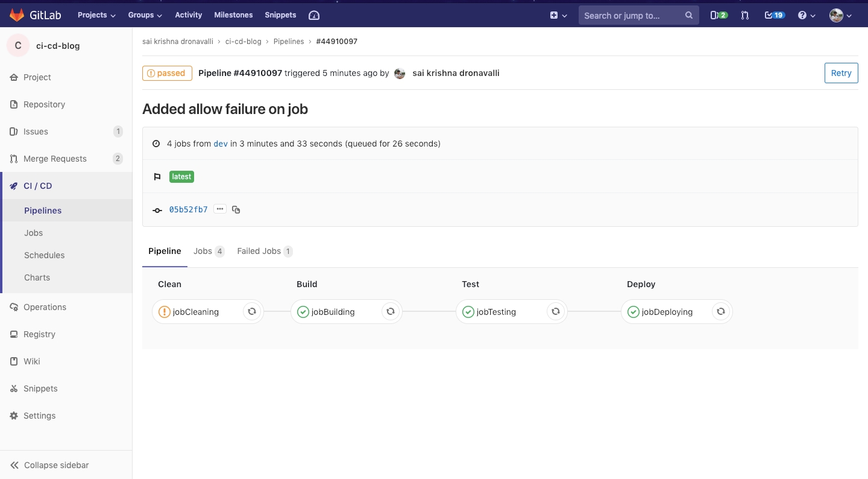The width and height of the screenshot is (868, 479).
Task: Click the Retry pipeline button
Action: [x=841, y=73]
